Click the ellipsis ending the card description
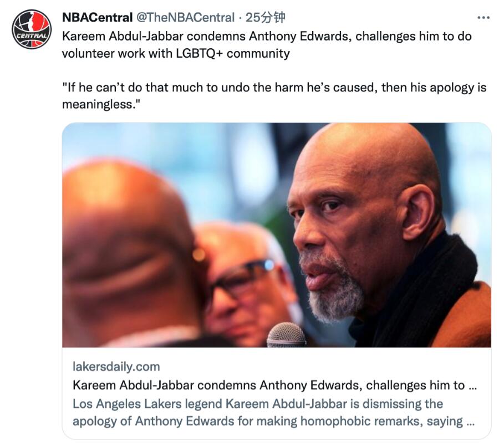Image resolution: width=504 pixels, height=445 pixels. 470,421
